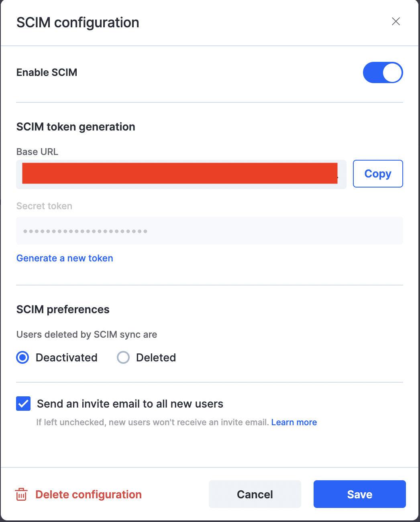Follow the Learn more link
Viewport: 420px width, 522px height.
click(294, 422)
